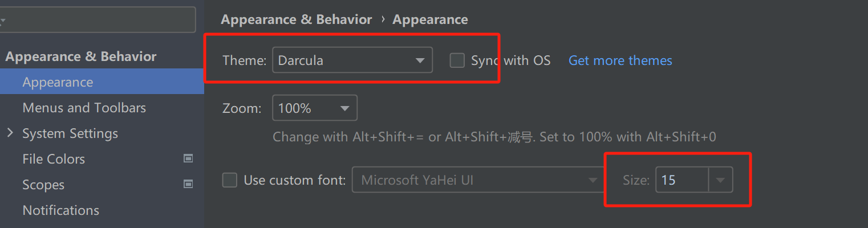Image resolution: width=868 pixels, height=228 pixels.
Task: Open the Theme dropdown showing Darcula
Action: 352,60
